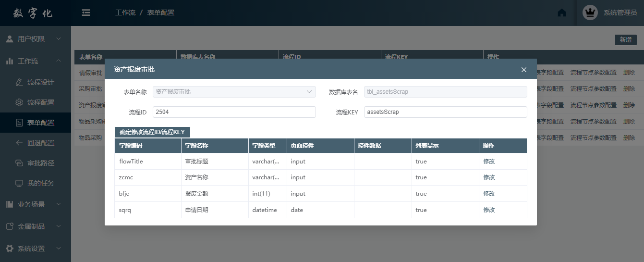Click 修改 for the flowTitle row
This screenshot has width=644, height=262.
pyautogui.click(x=489, y=162)
